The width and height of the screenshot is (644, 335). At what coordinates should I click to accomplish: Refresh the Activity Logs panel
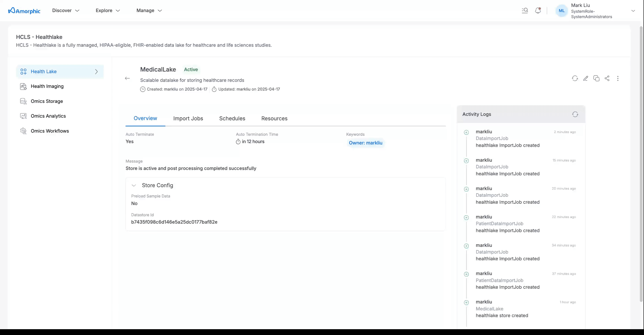point(575,114)
